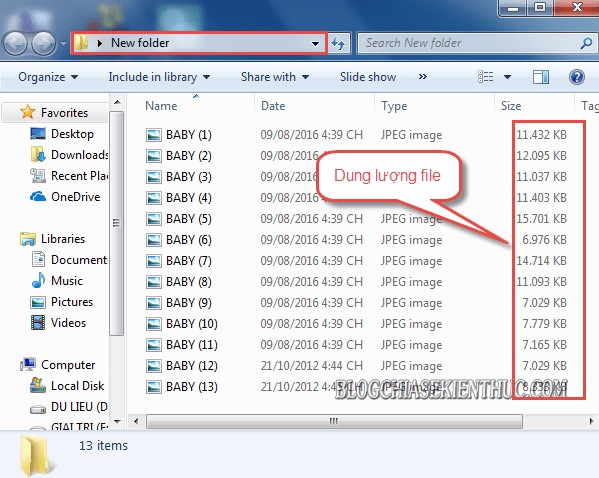The height and width of the screenshot is (478, 599).
Task: Click horizontal scrollbar right arrow
Action: pyautogui.click(x=591, y=422)
